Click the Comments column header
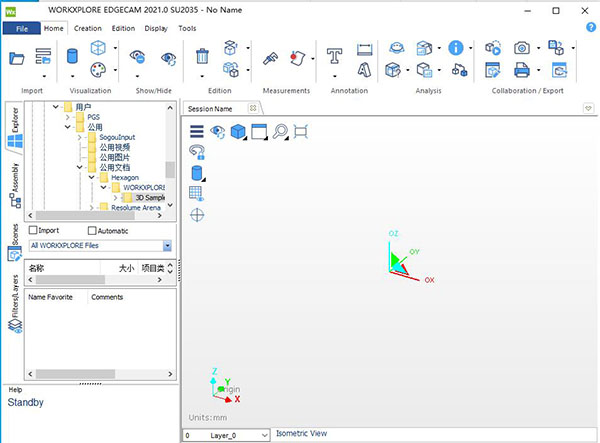This screenshot has height=443, width=600. click(x=107, y=297)
